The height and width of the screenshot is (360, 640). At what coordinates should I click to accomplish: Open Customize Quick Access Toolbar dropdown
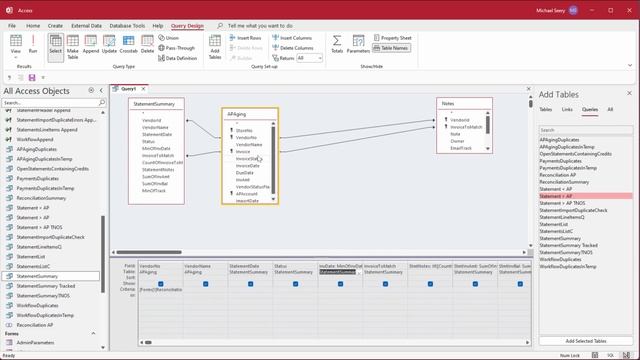[x=43, y=78]
